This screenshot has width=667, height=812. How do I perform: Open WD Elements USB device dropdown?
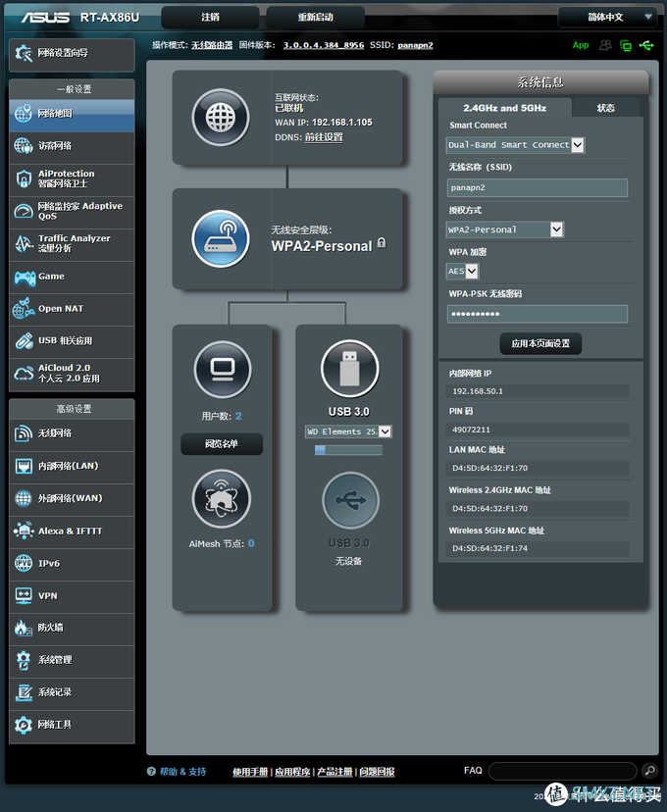click(x=348, y=431)
